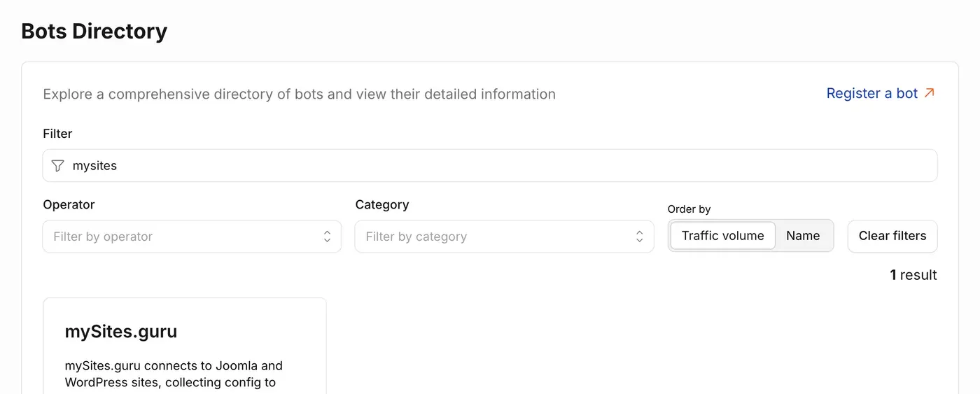Click the Explore a comprehensive directory description
The height and width of the screenshot is (394, 980).
(x=299, y=94)
